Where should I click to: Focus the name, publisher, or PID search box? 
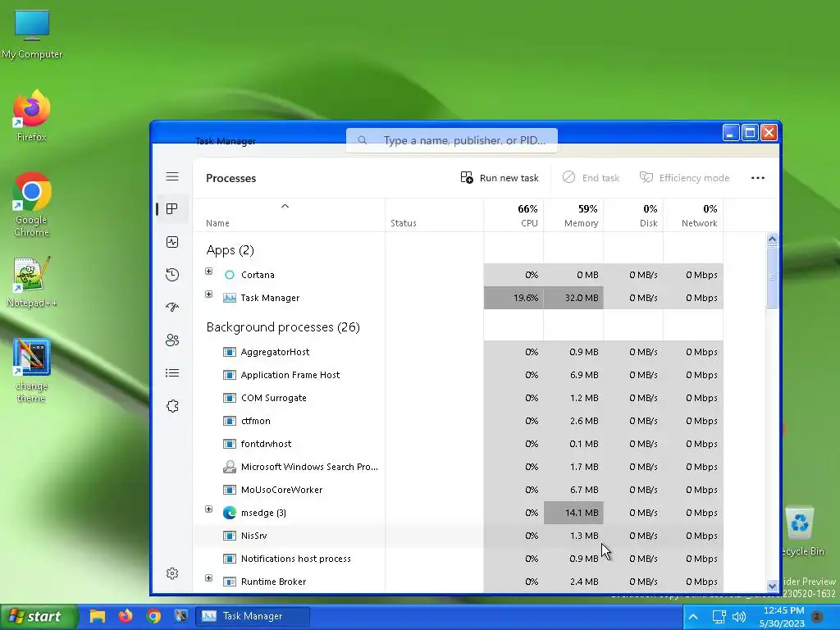[x=452, y=140]
